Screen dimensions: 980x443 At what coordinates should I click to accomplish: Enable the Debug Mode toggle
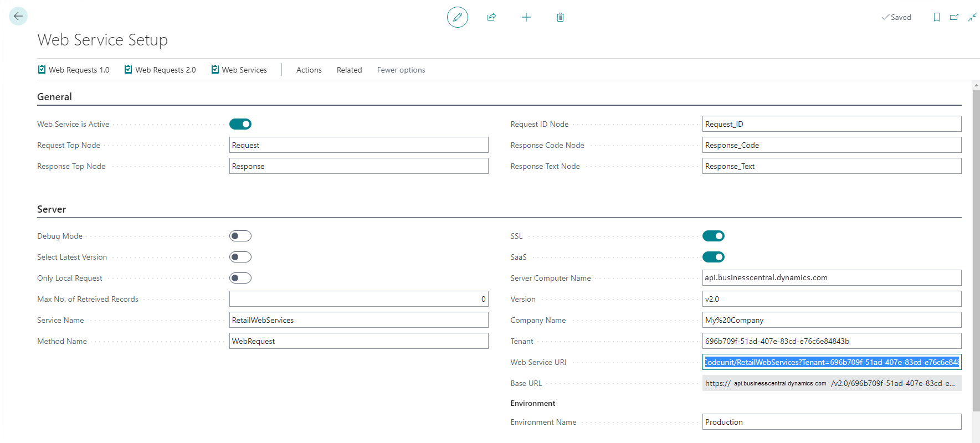point(240,236)
